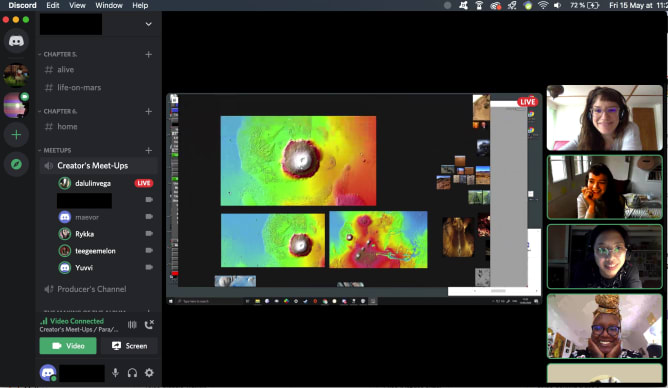Disconnect from voice call icon
The height and width of the screenshot is (388, 668).
[x=149, y=325]
